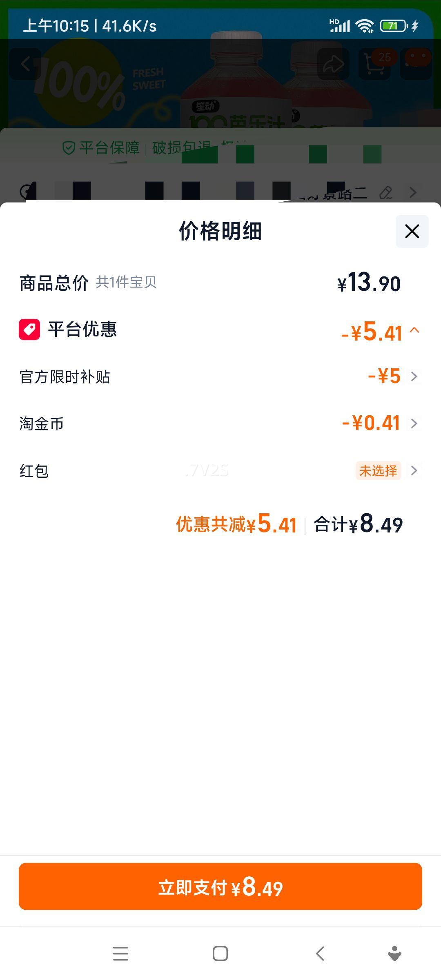This screenshot has height=980, width=441.
Task: Tap the address edit pencil icon
Action: [385, 192]
